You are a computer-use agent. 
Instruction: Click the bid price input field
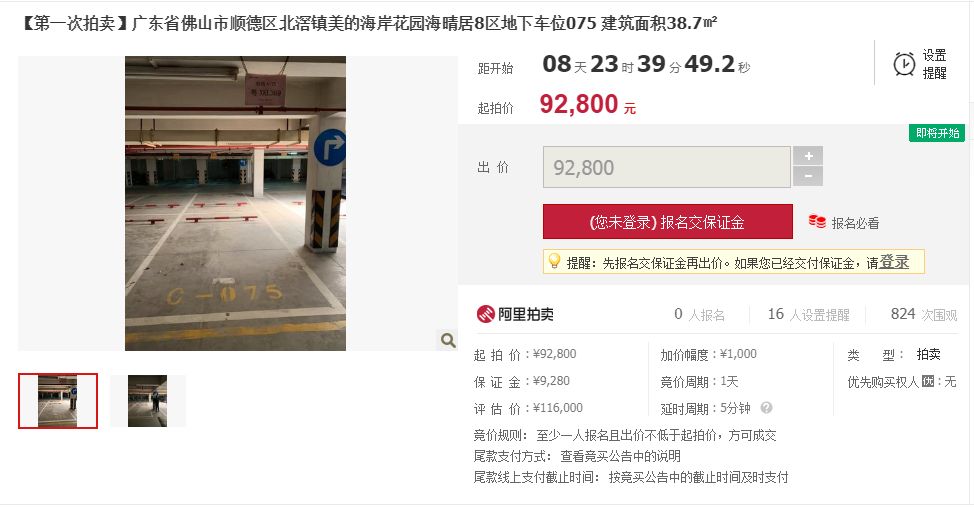point(667,167)
